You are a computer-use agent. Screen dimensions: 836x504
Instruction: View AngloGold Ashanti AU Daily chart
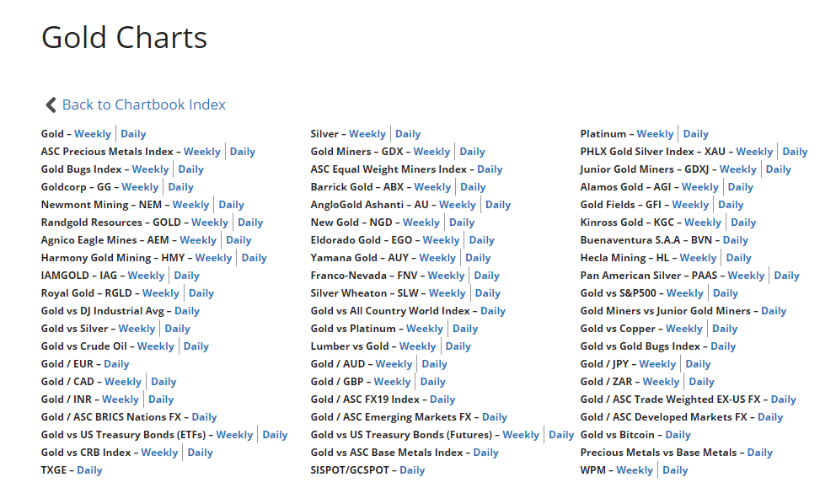point(498,204)
